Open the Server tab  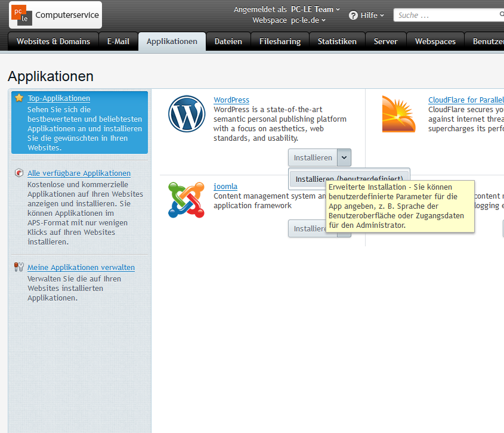pos(386,42)
